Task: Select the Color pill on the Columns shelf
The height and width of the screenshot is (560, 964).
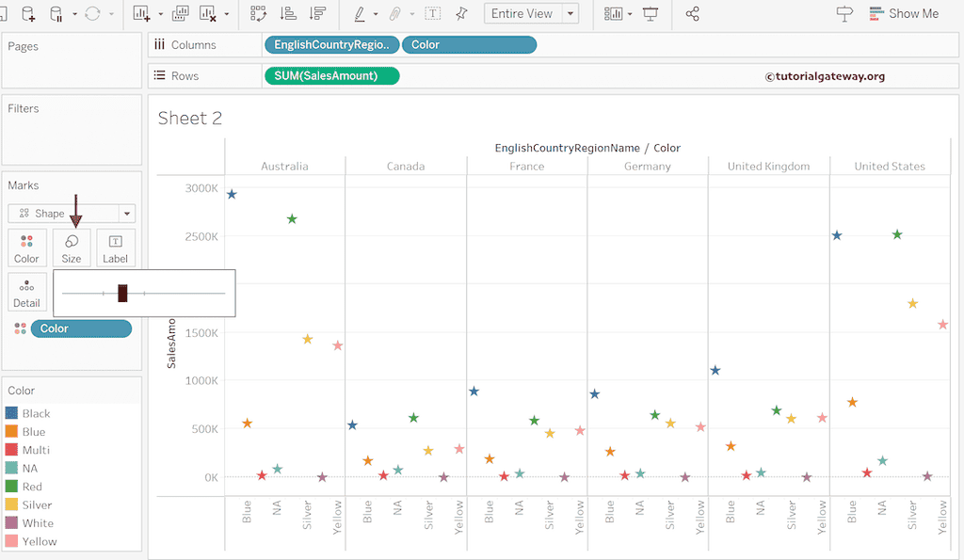Action: [x=469, y=44]
